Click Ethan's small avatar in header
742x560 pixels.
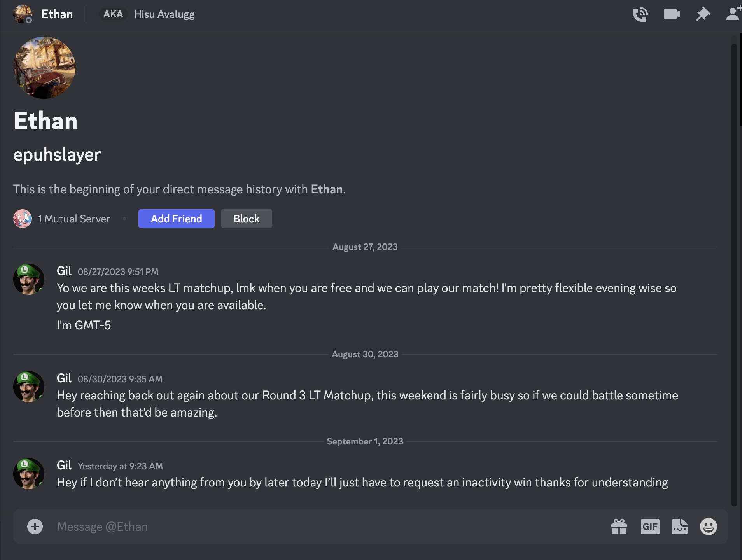pyautogui.click(x=23, y=14)
